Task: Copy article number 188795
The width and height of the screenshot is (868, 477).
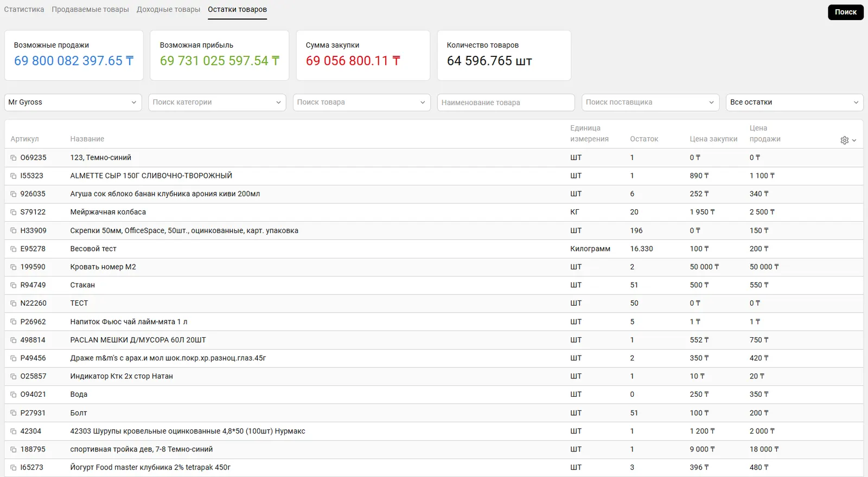Action: point(14,449)
